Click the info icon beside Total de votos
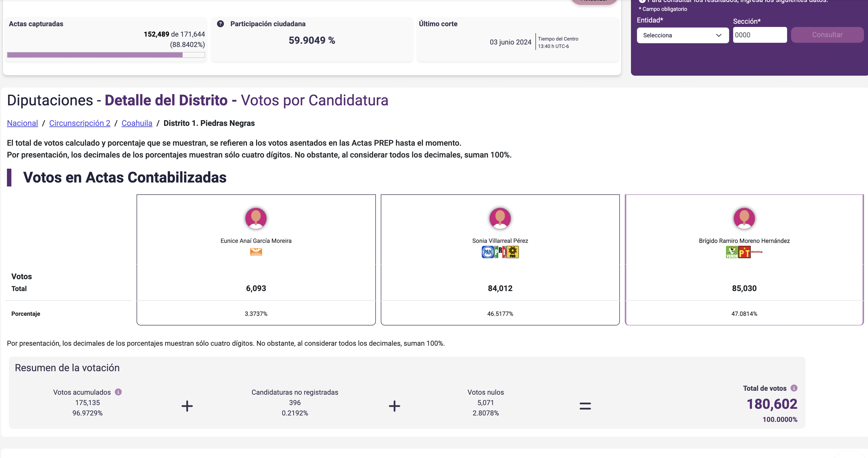The width and height of the screenshot is (868, 458). 794,388
